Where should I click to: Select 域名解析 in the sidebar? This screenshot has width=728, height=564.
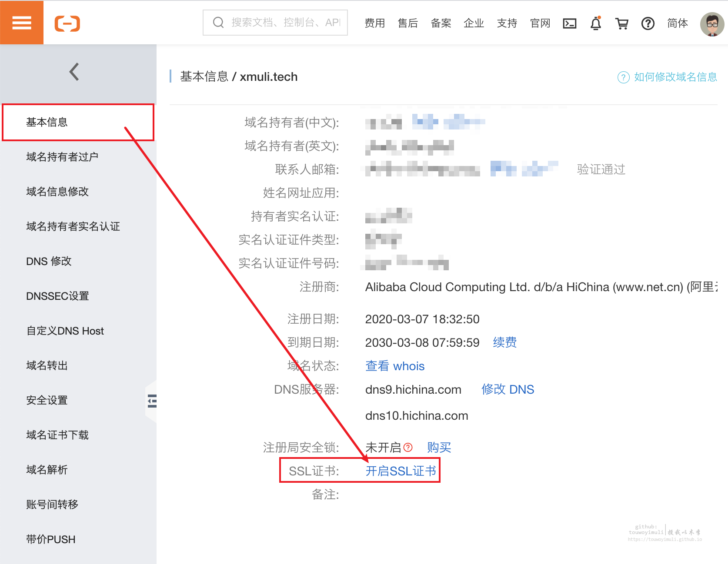pyautogui.click(x=78, y=470)
